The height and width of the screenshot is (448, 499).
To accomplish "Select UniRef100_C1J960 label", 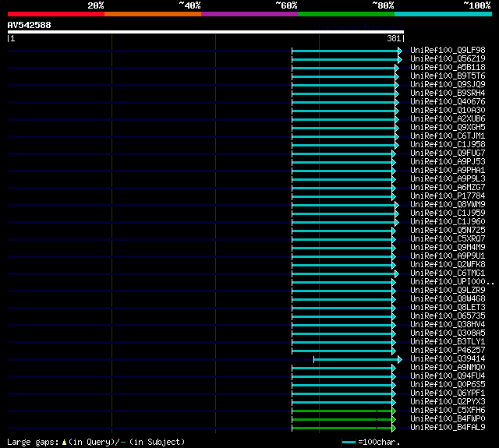I will [448, 222].
